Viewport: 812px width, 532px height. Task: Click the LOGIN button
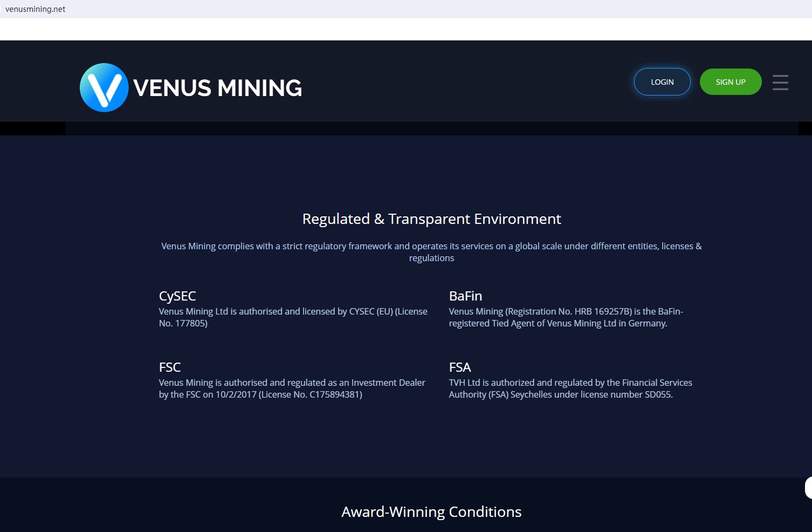tap(662, 82)
